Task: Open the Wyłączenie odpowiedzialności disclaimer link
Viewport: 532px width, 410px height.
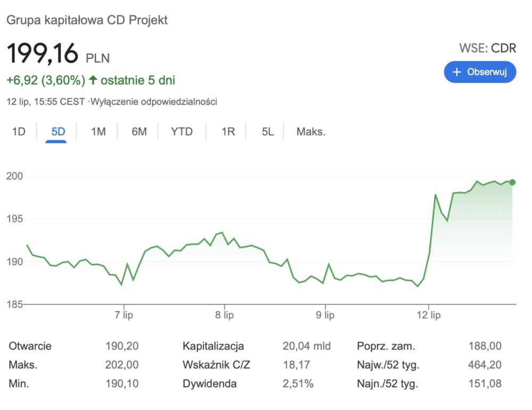Action: [x=154, y=102]
